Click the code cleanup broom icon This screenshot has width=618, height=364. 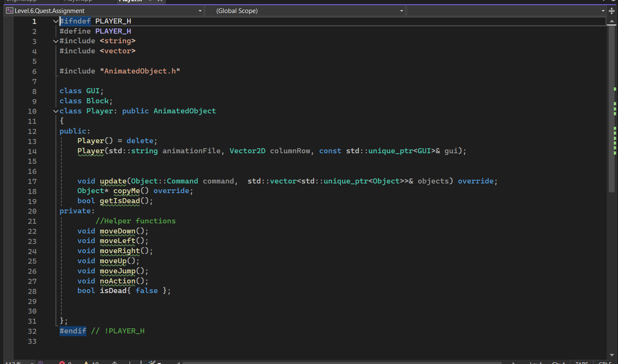pyautogui.click(x=152, y=363)
